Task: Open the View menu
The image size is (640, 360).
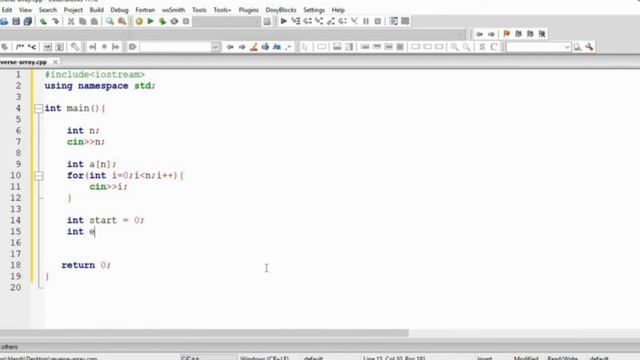Action: click(x=25, y=10)
